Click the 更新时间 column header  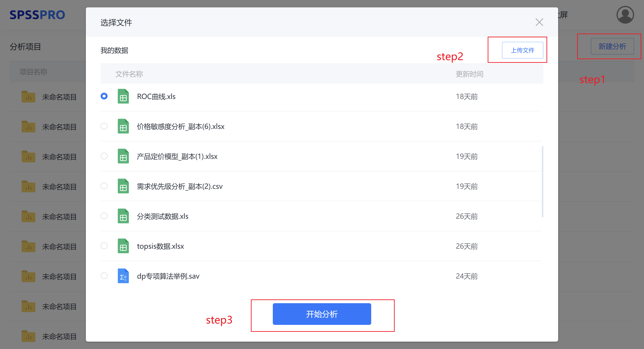[x=469, y=74]
